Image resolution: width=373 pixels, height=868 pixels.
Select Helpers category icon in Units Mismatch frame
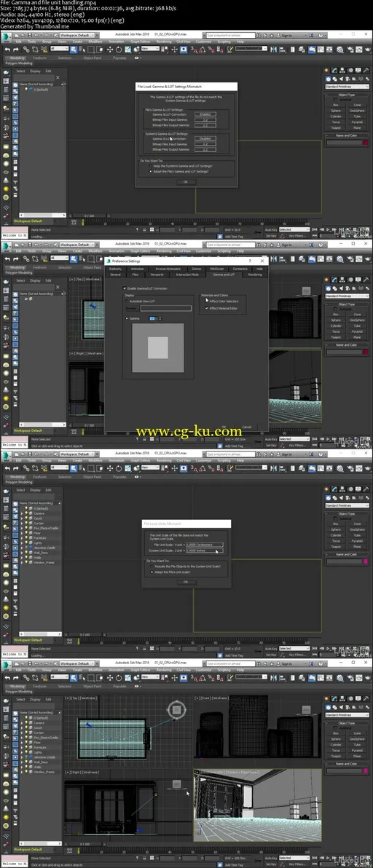pyautogui.click(x=354, y=497)
